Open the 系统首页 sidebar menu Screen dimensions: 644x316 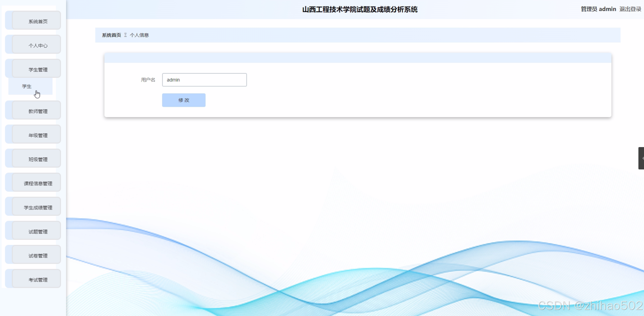click(38, 21)
